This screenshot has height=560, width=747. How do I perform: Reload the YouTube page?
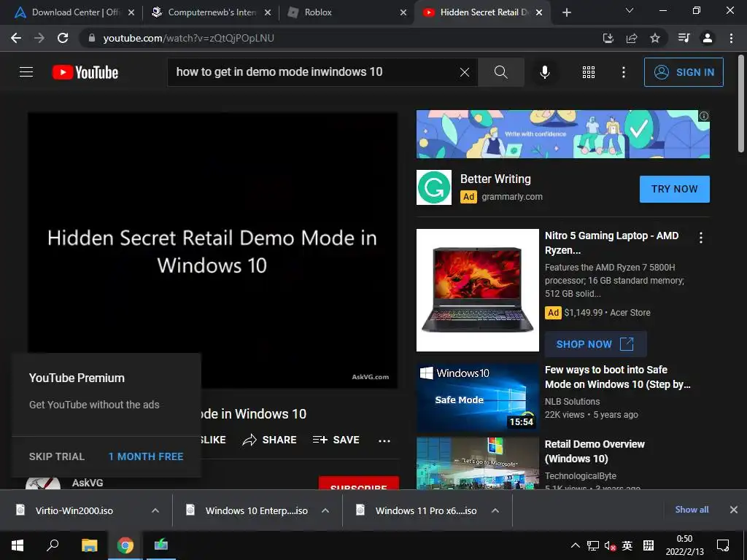click(63, 38)
